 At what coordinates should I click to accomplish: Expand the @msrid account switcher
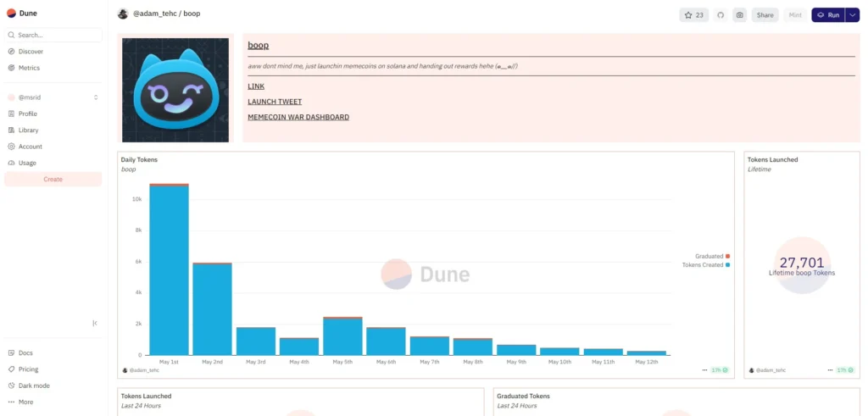tap(95, 97)
